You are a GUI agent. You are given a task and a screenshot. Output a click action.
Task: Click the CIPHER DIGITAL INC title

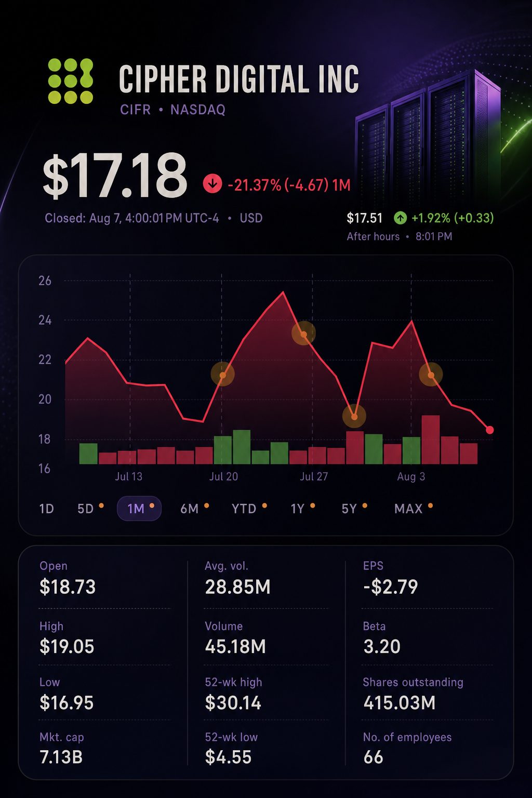[239, 79]
